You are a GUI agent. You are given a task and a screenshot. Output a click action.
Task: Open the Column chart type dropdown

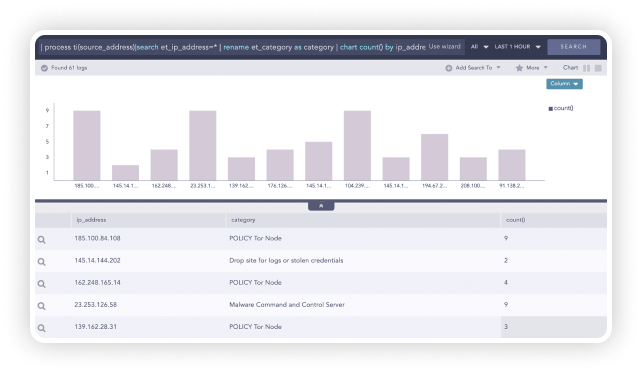pyautogui.click(x=564, y=84)
